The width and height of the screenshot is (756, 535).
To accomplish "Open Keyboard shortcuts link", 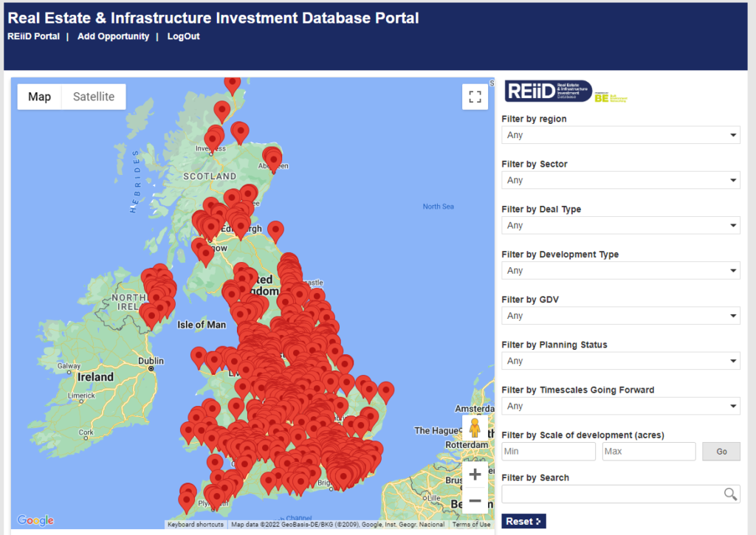I will point(195,525).
